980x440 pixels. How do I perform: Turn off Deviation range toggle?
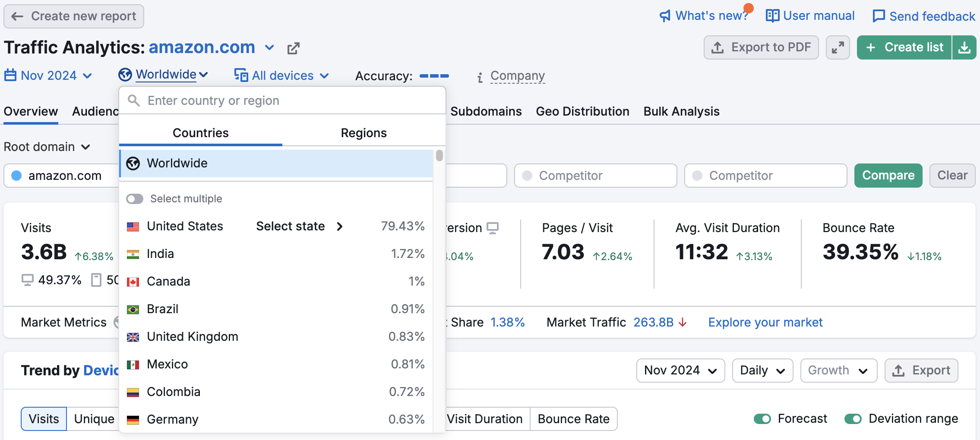853,419
